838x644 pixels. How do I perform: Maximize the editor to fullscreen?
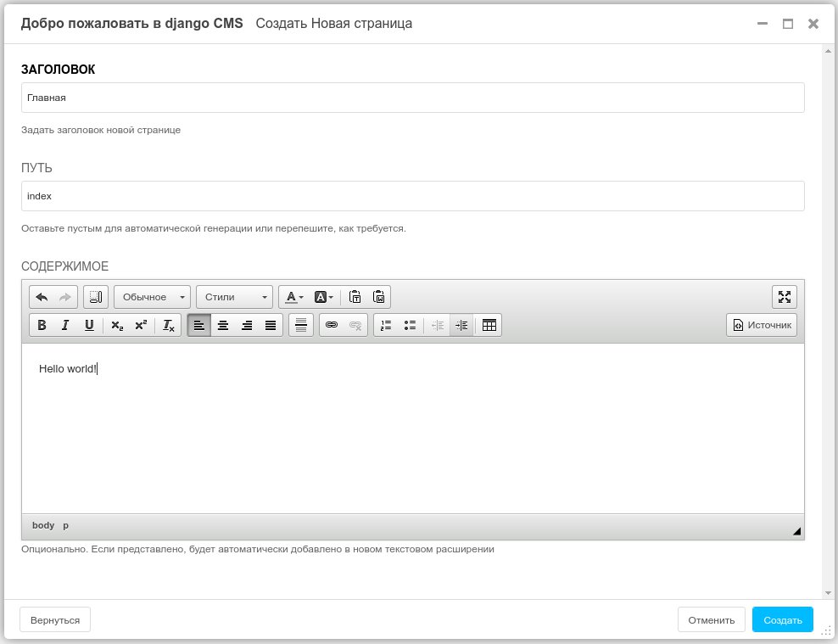(x=784, y=297)
